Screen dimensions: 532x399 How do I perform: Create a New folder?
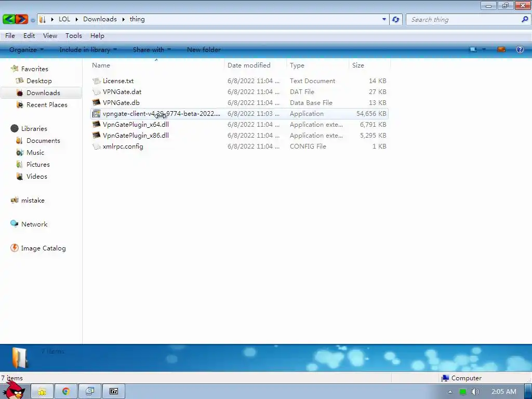click(x=204, y=49)
